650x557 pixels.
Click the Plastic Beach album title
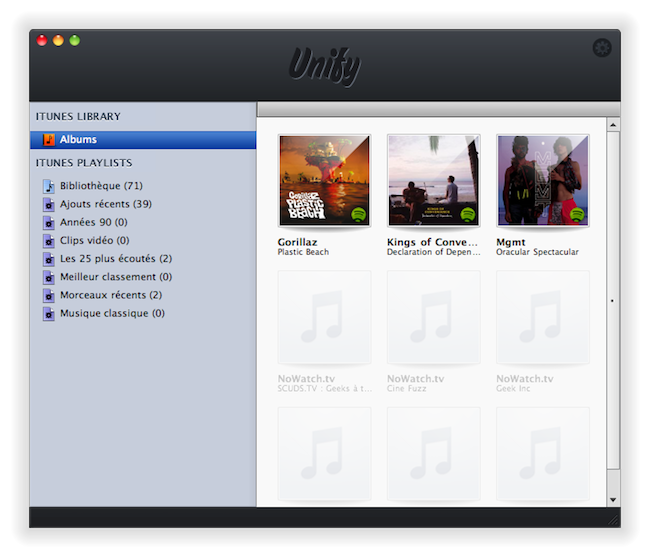(x=303, y=252)
